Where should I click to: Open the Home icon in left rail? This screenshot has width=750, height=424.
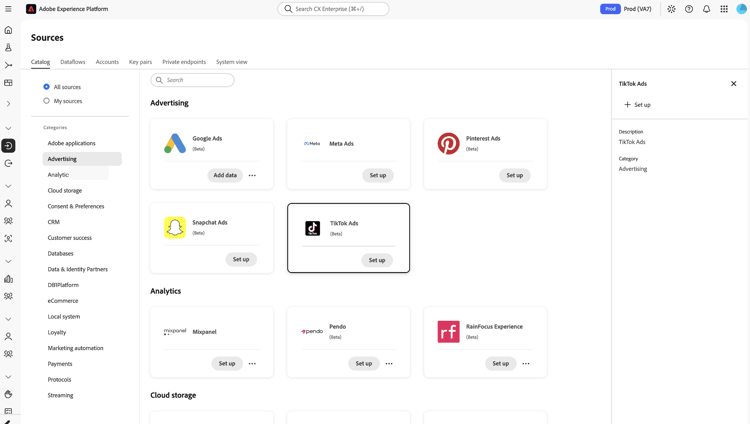[8, 30]
